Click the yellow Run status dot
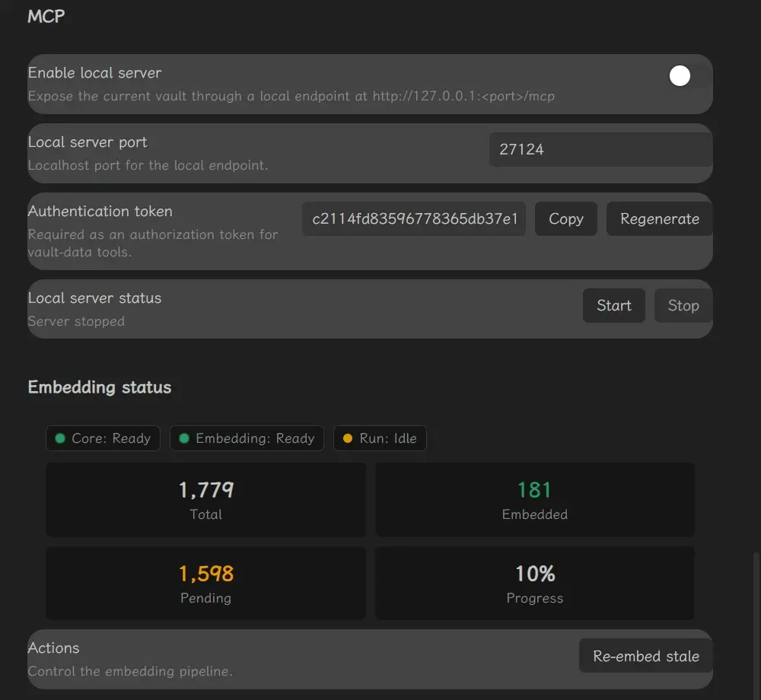761x700 pixels. pos(348,438)
